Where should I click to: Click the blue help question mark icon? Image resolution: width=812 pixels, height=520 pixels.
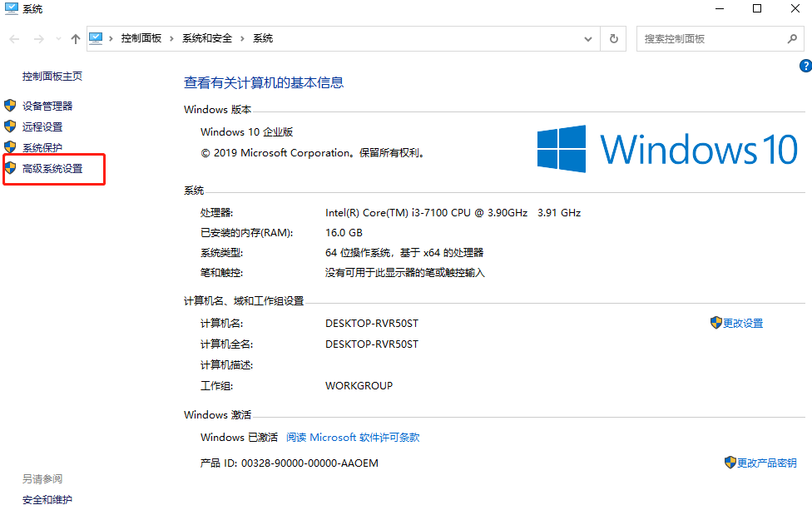(x=805, y=66)
